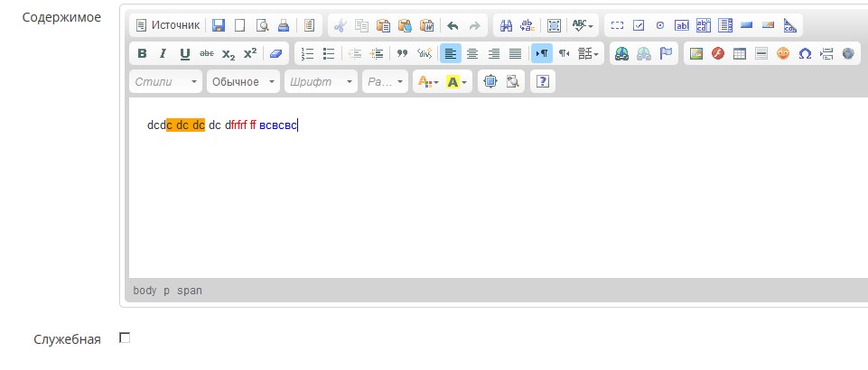Screen dimensions: 868x370
Task: Align text to the right
Action: [x=494, y=53]
